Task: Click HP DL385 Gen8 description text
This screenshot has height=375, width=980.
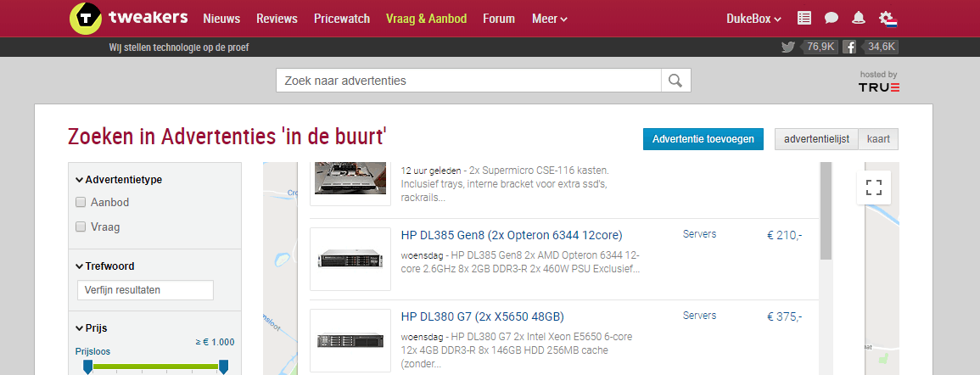Action: coord(521,262)
